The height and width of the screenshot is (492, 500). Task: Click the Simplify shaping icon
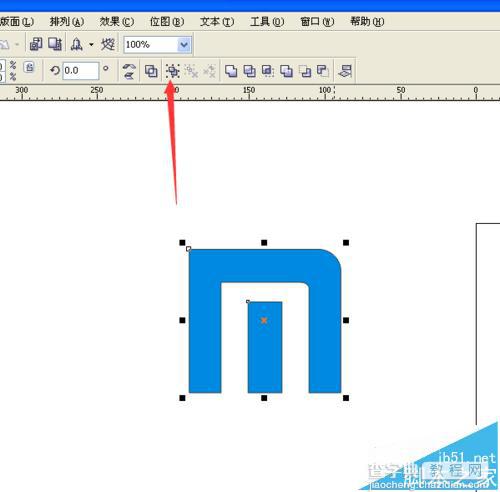click(x=286, y=71)
